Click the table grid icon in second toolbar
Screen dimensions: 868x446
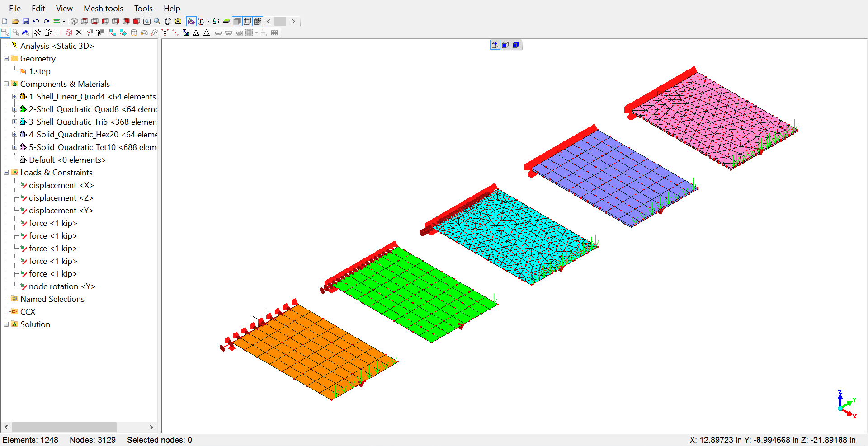(x=274, y=33)
